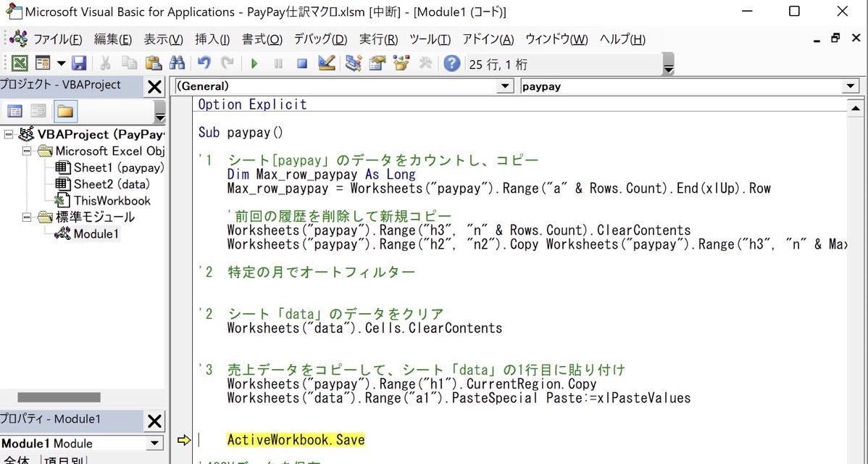This screenshot has width=868, height=464.
Task: Click the Worksheets("data").Cells.ClearContents line
Action: (x=364, y=328)
